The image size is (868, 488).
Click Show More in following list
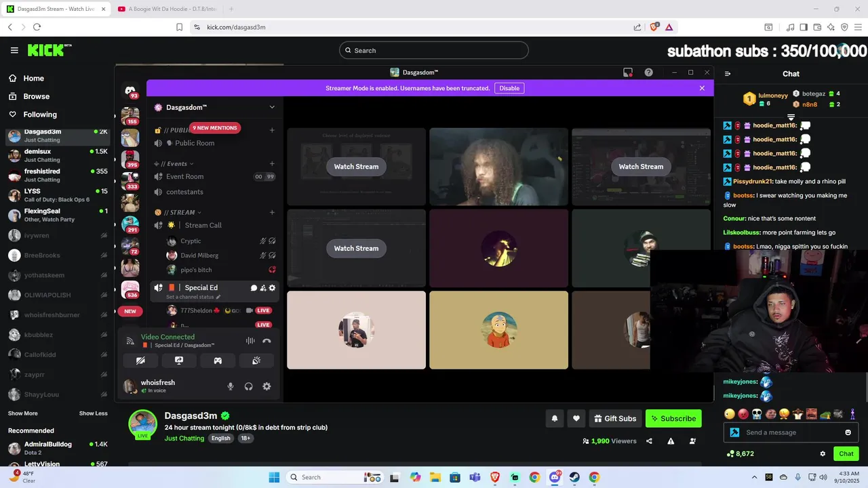[x=23, y=413]
